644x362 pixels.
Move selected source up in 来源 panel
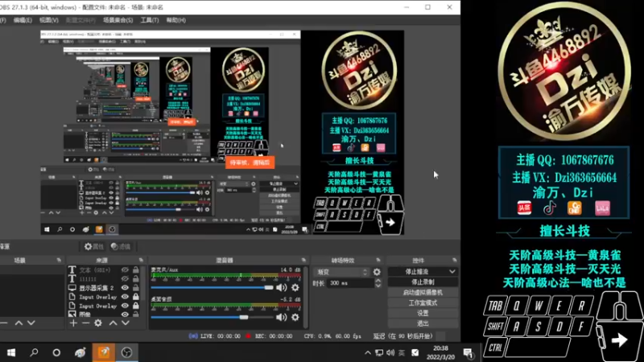point(113,323)
